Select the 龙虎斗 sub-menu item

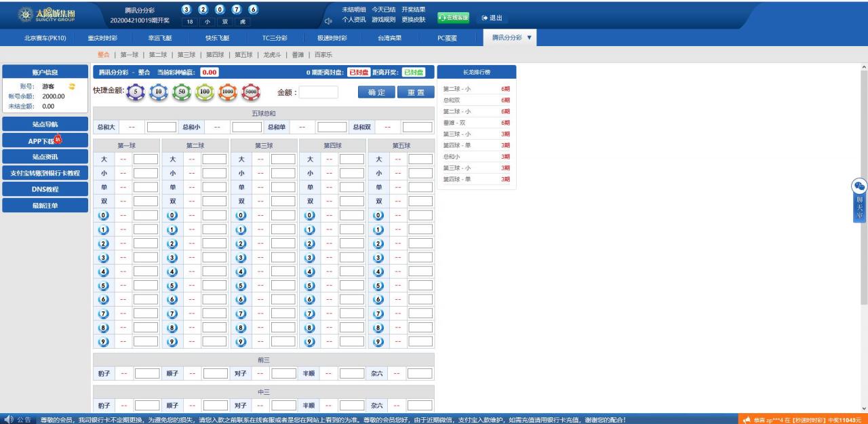pos(274,55)
